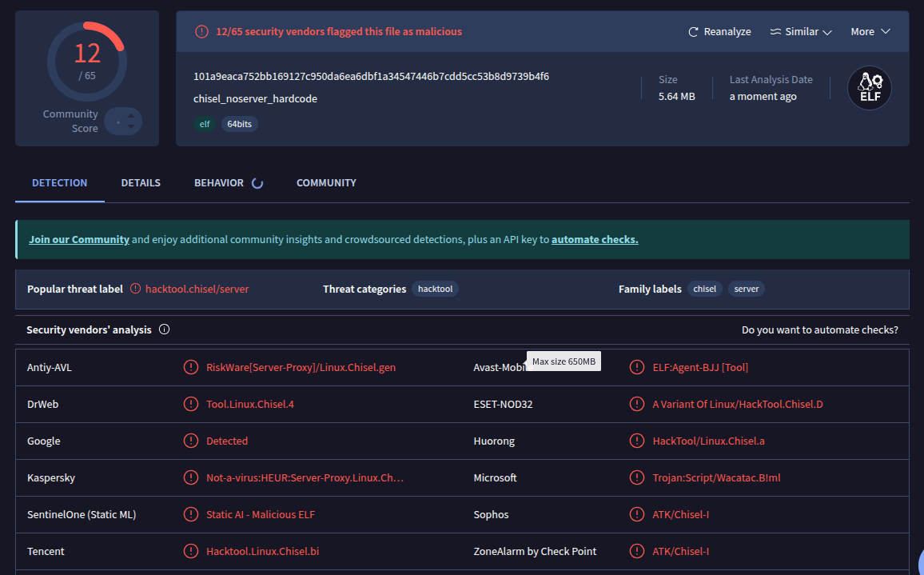The height and width of the screenshot is (575, 924).
Task: Click RiskWare[Server-Proxy]/Linux.Chisel.gen result
Action: point(301,367)
